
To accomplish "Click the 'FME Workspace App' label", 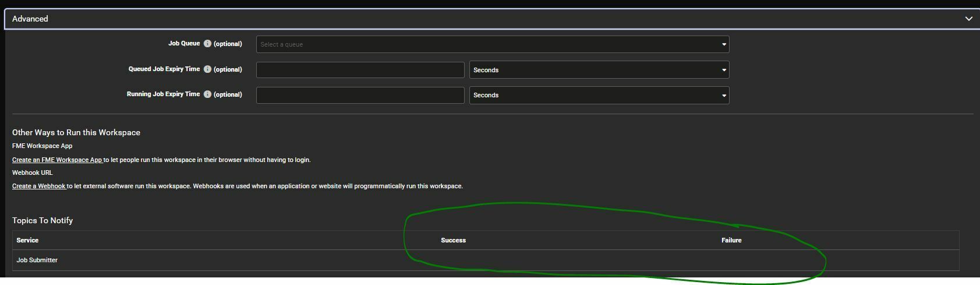I will click(x=43, y=146).
